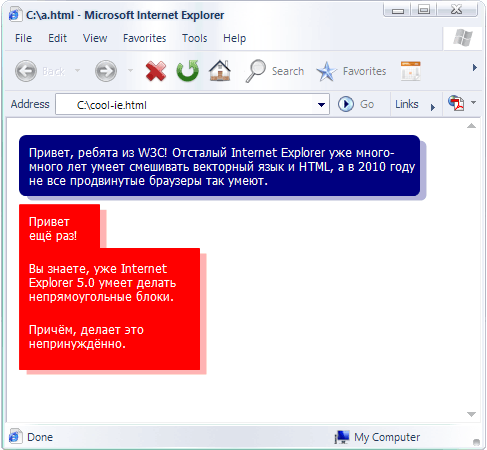Viewport: 487px width, 450px height.
Task: Click the 'My Computer' status bar text
Action: [387, 437]
